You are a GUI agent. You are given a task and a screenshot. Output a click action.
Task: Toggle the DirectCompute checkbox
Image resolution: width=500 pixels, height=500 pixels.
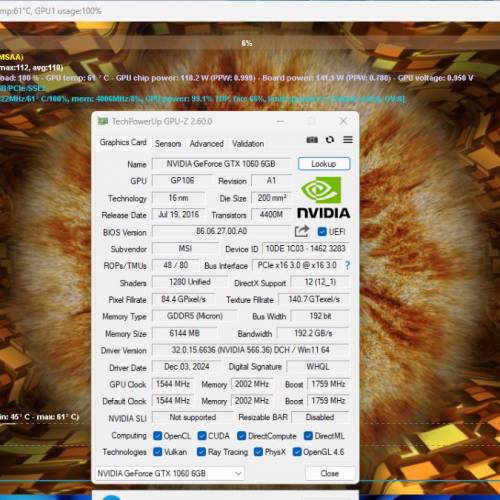point(242,436)
